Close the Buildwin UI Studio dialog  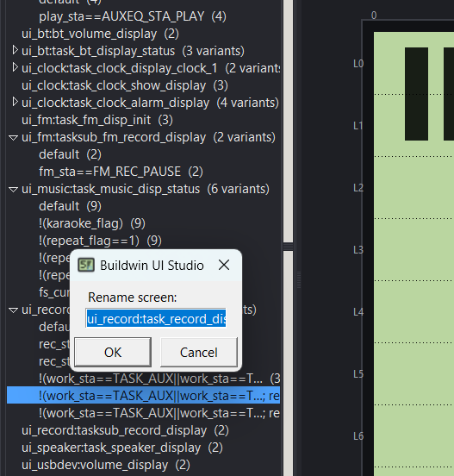[224, 265]
